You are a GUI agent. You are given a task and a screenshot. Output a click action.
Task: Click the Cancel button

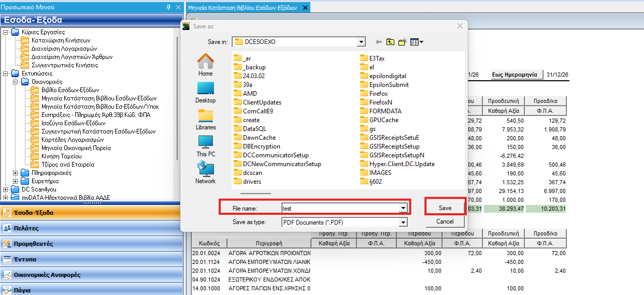(445, 222)
